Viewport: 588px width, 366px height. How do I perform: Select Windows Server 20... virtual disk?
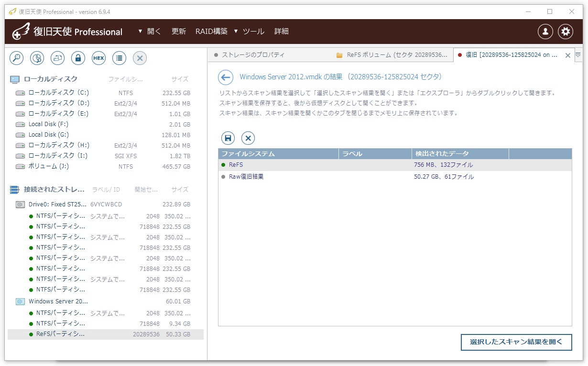pos(106,301)
